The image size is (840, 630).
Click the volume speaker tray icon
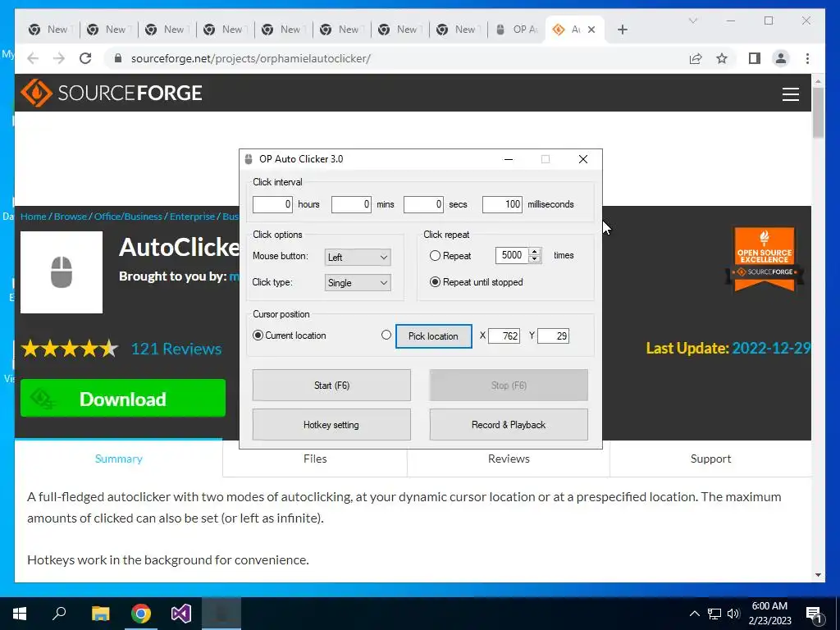tap(733, 614)
